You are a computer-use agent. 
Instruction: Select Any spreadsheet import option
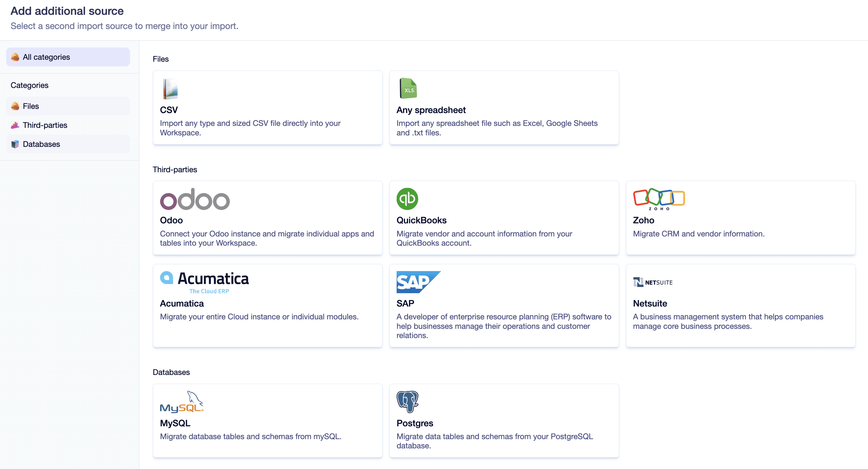(504, 108)
